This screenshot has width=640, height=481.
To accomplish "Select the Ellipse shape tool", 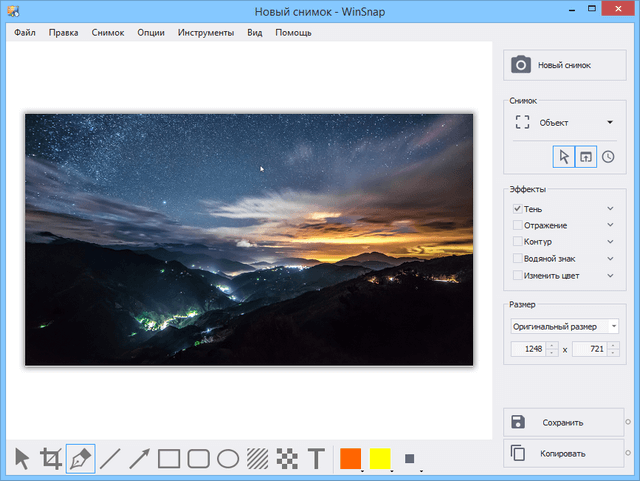I will pyautogui.click(x=228, y=459).
